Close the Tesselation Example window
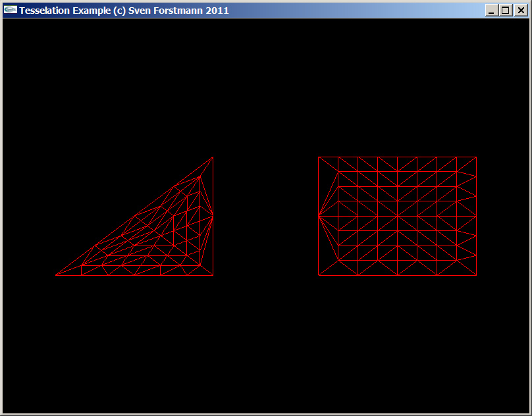The height and width of the screenshot is (416, 532). 520,10
